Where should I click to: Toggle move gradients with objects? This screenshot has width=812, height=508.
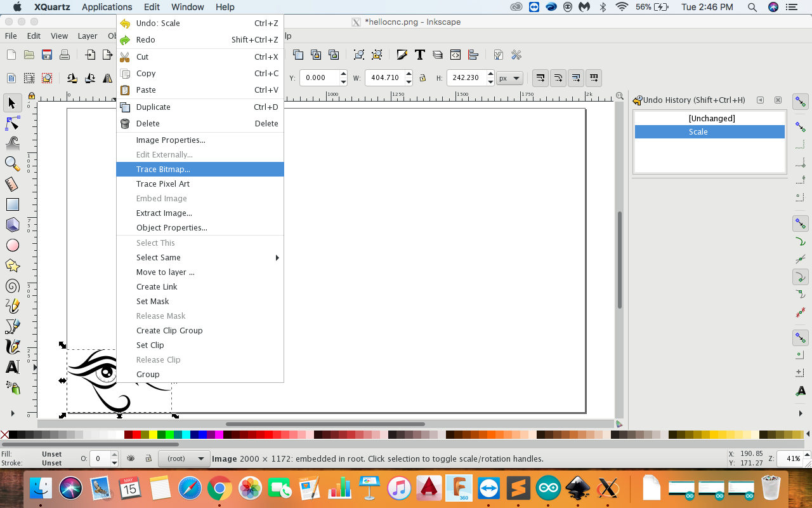point(576,78)
